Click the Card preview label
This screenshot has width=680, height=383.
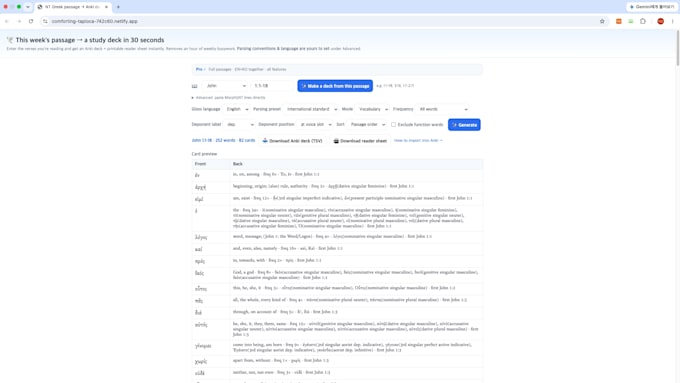pyautogui.click(x=204, y=154)
